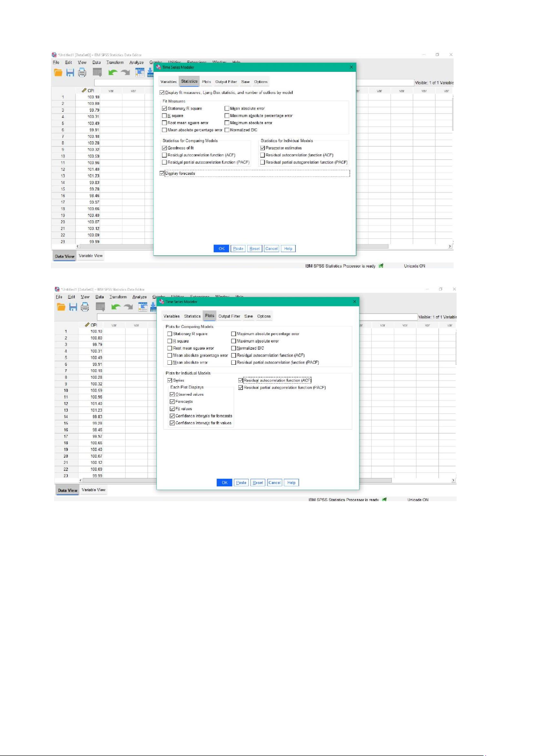Image resolution: width=535 pixels, height=756 pixels.
Task: Open the Analyze menu behind the Statistics dialog
Action: point(136,62)
